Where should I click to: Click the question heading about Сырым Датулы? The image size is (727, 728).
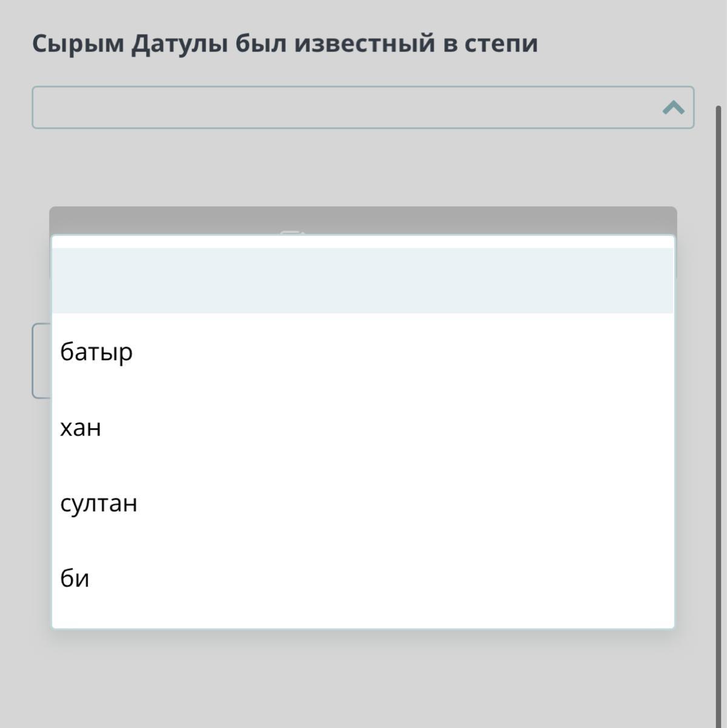[x=285, y=44]
